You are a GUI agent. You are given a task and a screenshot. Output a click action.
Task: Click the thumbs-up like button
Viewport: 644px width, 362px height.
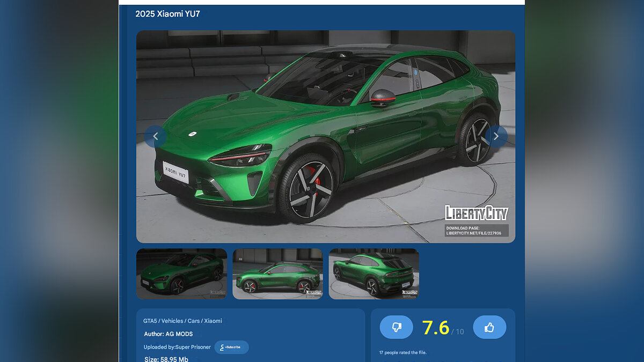[x=489, y=327]
